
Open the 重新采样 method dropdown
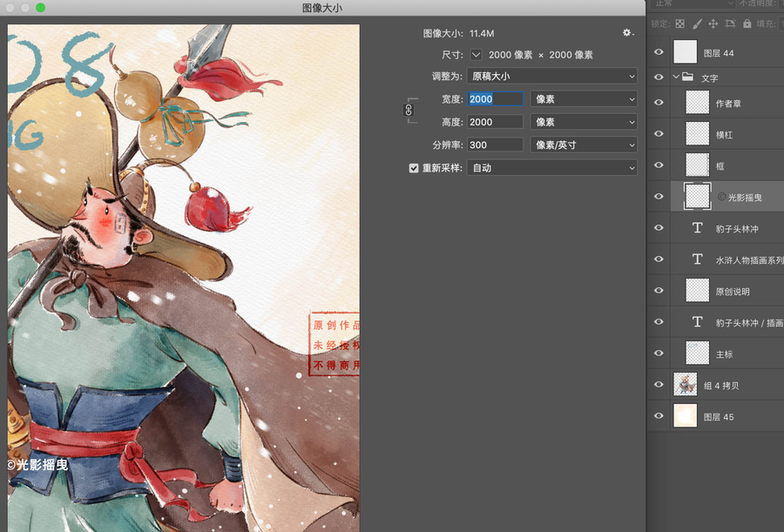[x=552, y=168]
